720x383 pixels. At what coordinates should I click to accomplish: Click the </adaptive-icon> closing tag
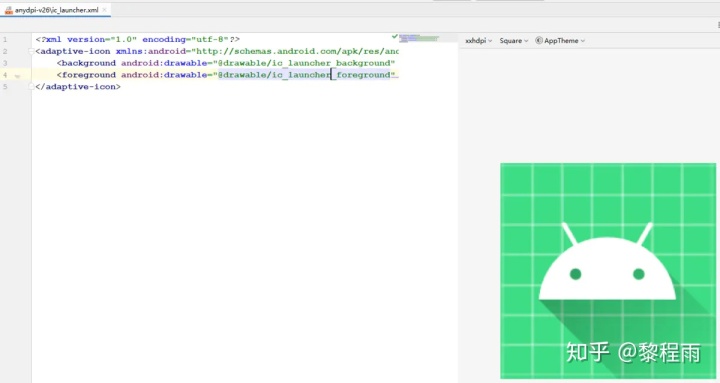(78, 86)
